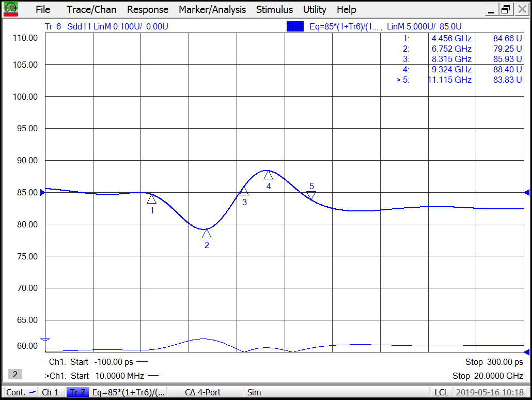532x400 pixels.
Task: Open the Trace/Chan menu
Action: pyautogui.click(x=91, y=10)
